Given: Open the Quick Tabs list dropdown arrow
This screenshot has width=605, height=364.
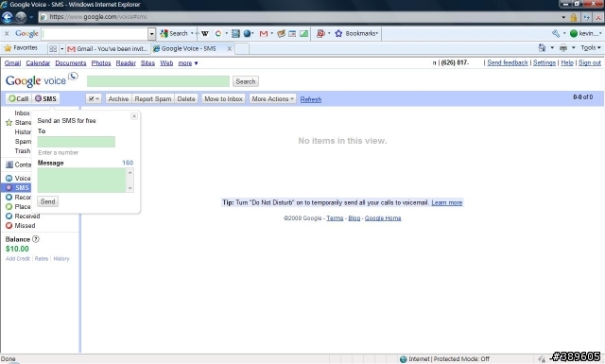Looking at the screenshot, I should click(61, 48).
